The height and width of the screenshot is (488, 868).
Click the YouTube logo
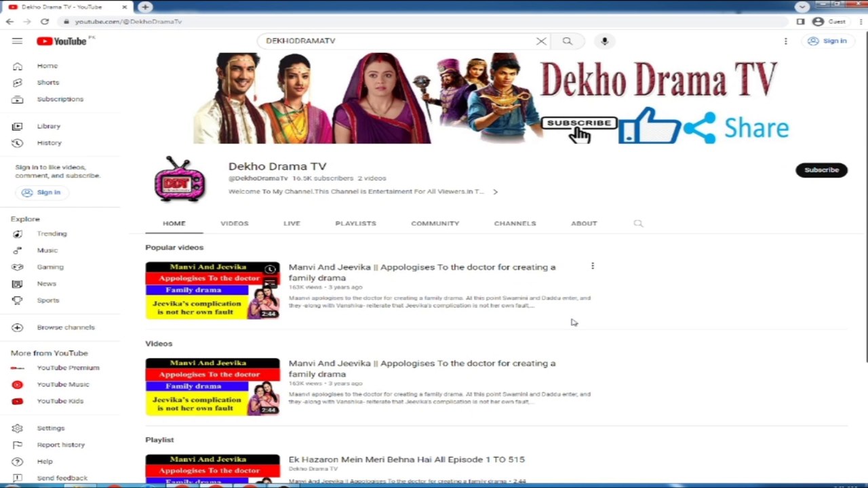pyautogui.click(x=62, y=41)
